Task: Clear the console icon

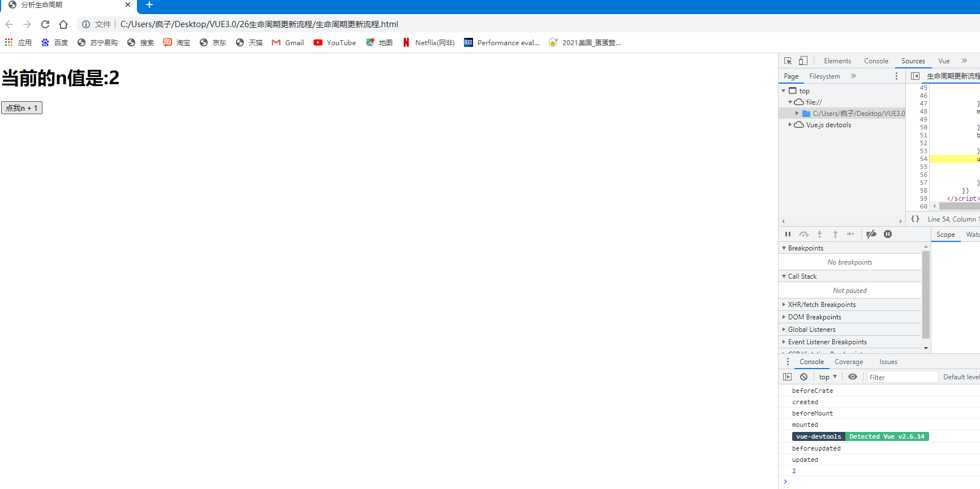Action: click(x=803, y=377)
